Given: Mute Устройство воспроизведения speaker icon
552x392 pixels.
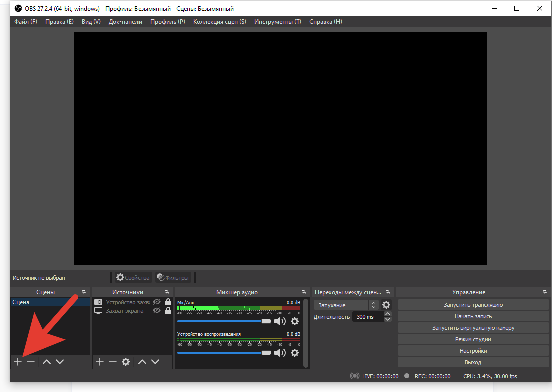Looking at the screenshot, I should [x=280, y=353].
